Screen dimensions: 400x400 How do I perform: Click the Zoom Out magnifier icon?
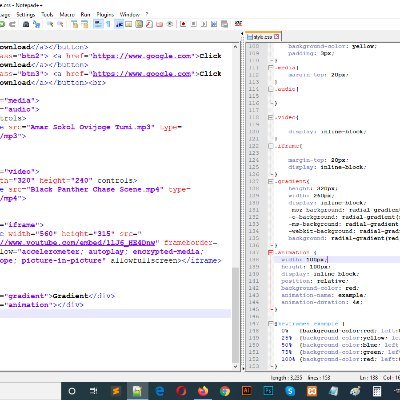coord(60,24)
